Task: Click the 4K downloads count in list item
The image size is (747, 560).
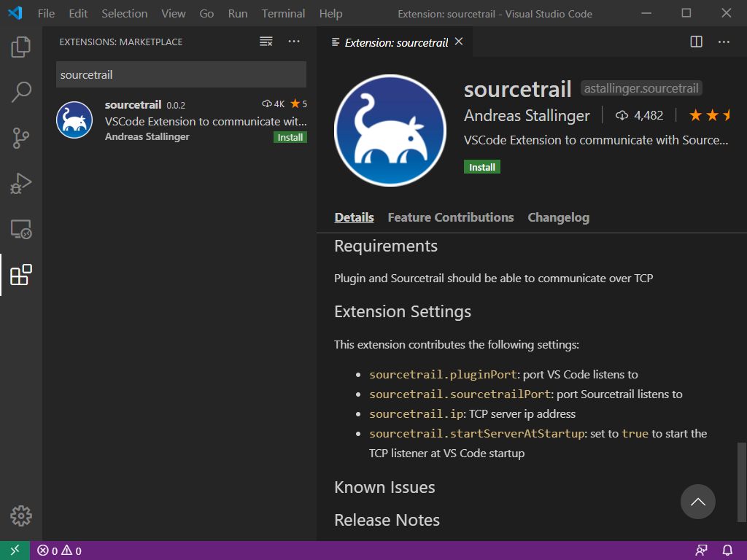Action: point(274,104)
